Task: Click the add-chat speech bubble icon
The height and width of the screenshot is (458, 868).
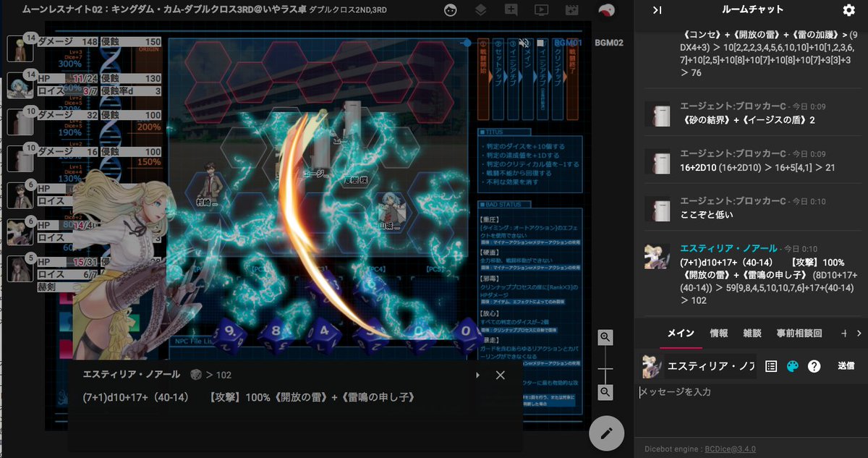Action: [511, 10]
